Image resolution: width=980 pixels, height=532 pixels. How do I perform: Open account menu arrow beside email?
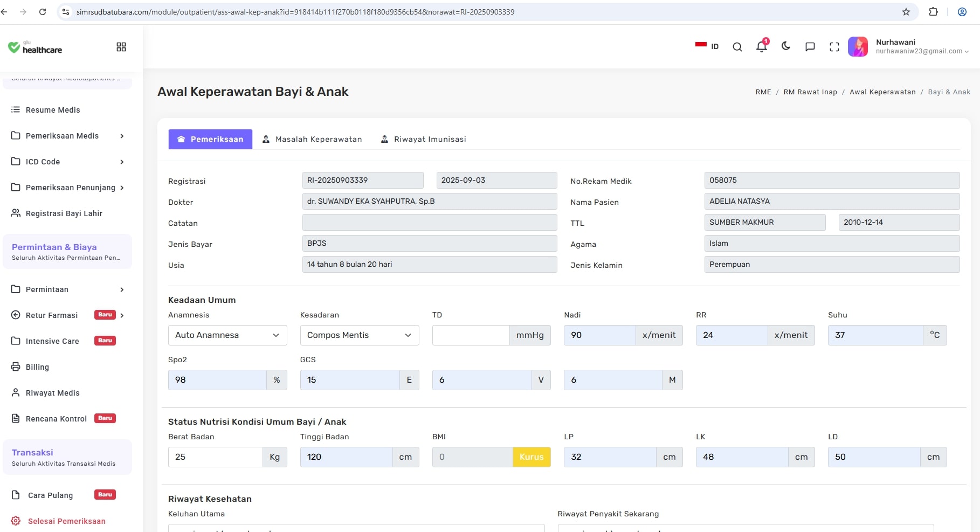point(967,52)
